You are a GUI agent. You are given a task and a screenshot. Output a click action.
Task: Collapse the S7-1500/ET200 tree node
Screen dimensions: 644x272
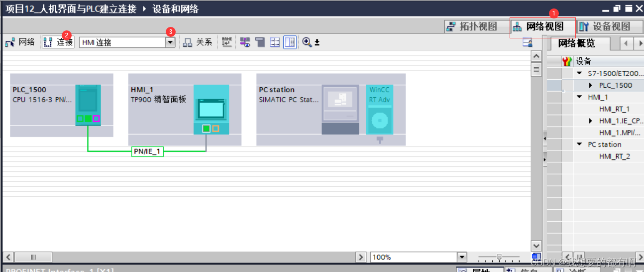(x=579, y=73)
